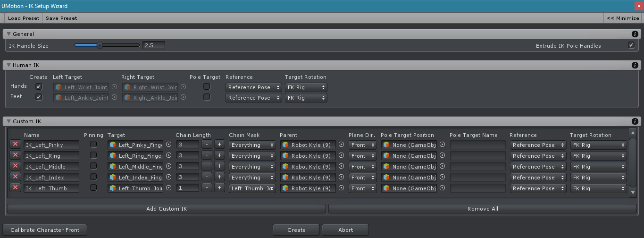Open Hands Target Rotation FK Rig dropdown
The height and width of the screenshot is (238, 644).
pyautogui.click(x=306, y=87)
